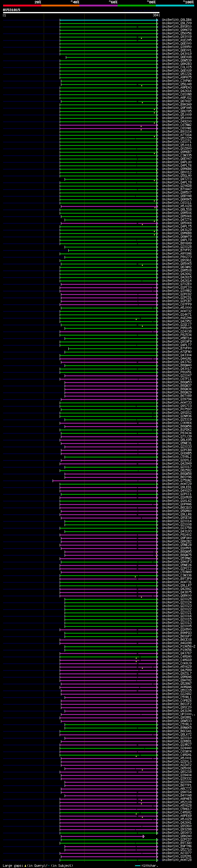Select label UniRef100_Q2PCC1
197x868 pixels.
tap(177, 494)
